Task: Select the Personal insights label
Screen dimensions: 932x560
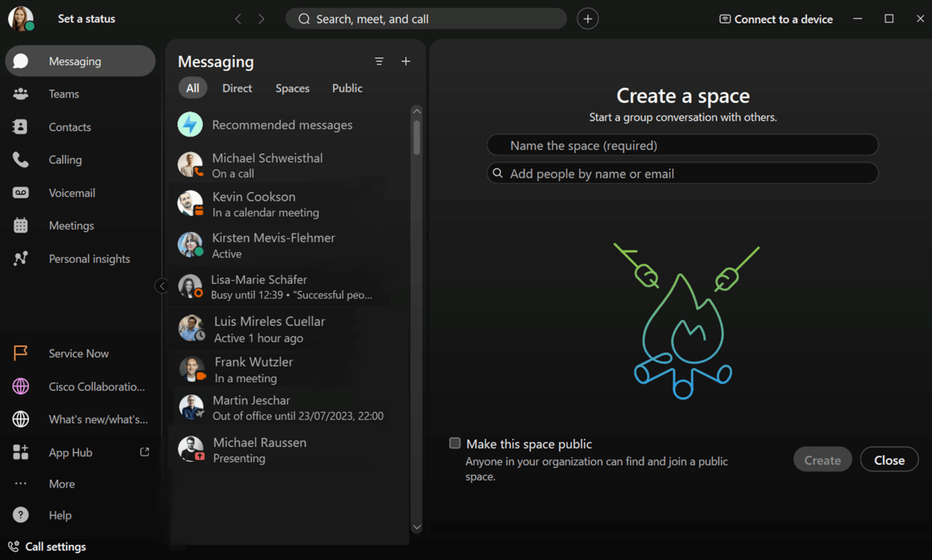Action: tap(89, 259)
